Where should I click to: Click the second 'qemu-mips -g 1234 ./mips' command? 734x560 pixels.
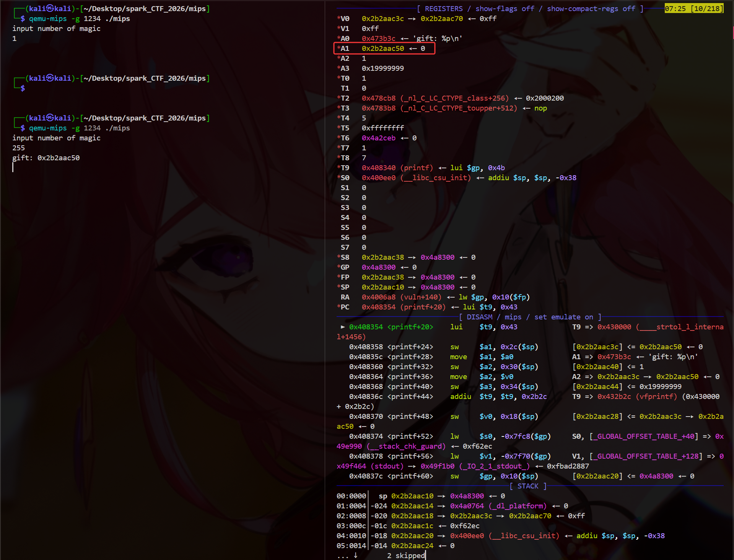click(80, 128)
